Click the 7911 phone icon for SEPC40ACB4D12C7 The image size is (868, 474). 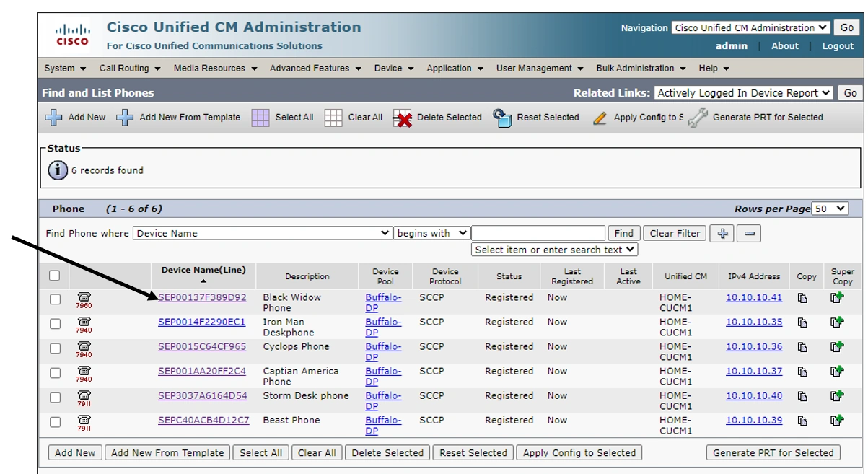[84, 423]
